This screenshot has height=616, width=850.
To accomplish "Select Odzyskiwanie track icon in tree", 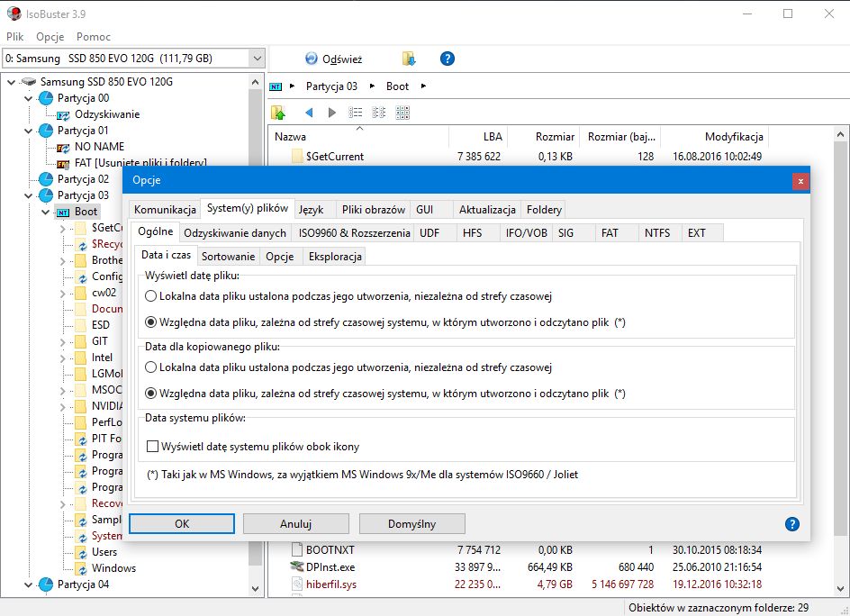I will click(63, 115).
